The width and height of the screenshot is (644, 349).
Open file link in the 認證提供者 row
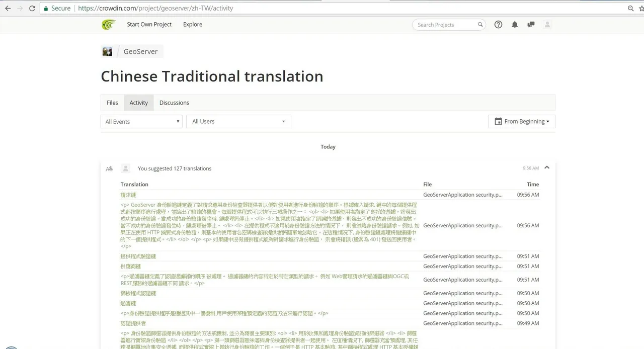pyautogui.click(x=463, y=323)
